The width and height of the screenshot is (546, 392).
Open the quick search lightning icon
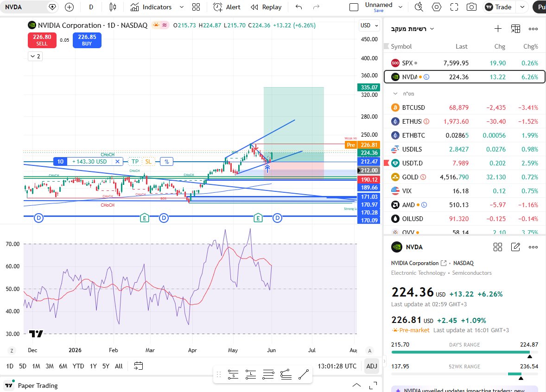click(419, 7)
